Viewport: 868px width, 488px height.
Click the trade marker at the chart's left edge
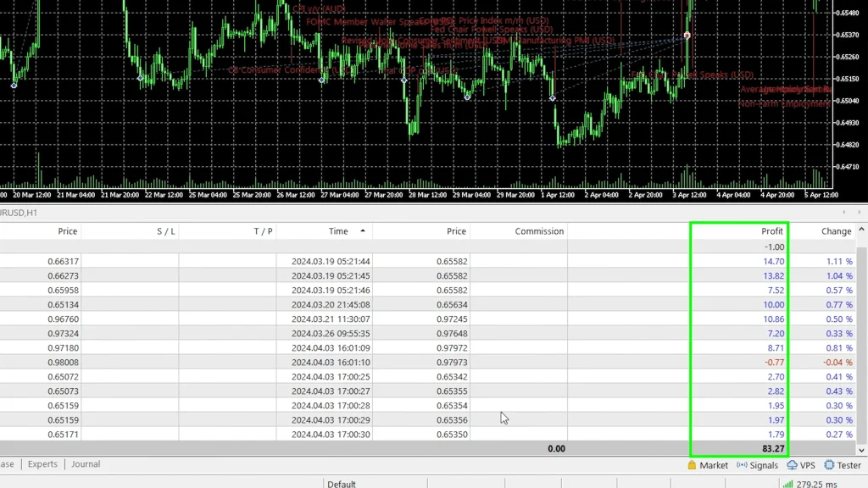[x=14, y=86]
